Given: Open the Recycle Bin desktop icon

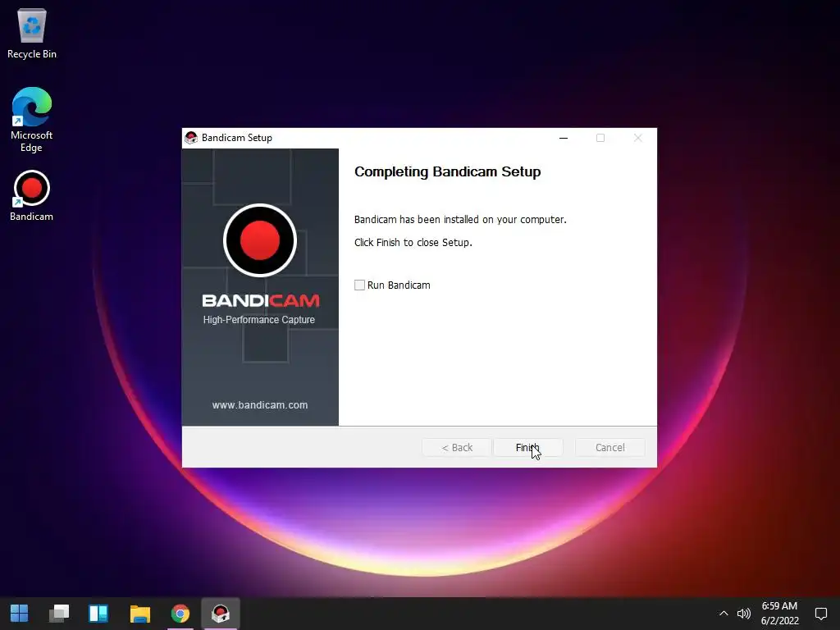Looking at the screenshot, I should pos(32,33).
